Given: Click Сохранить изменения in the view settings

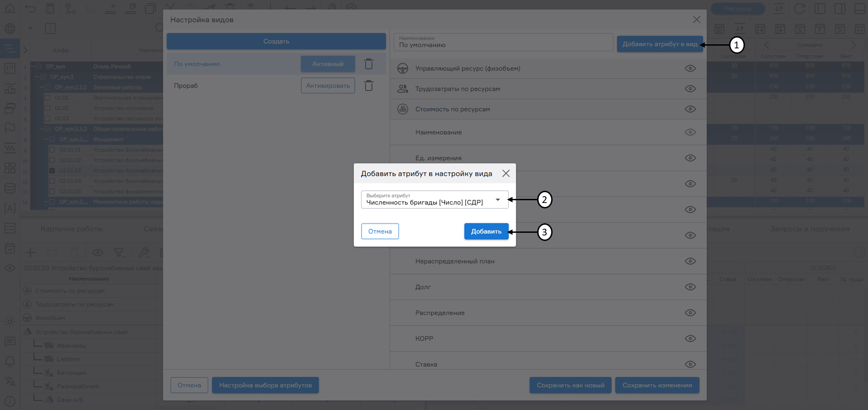Looking at the screenshot, I should [657, 385].
